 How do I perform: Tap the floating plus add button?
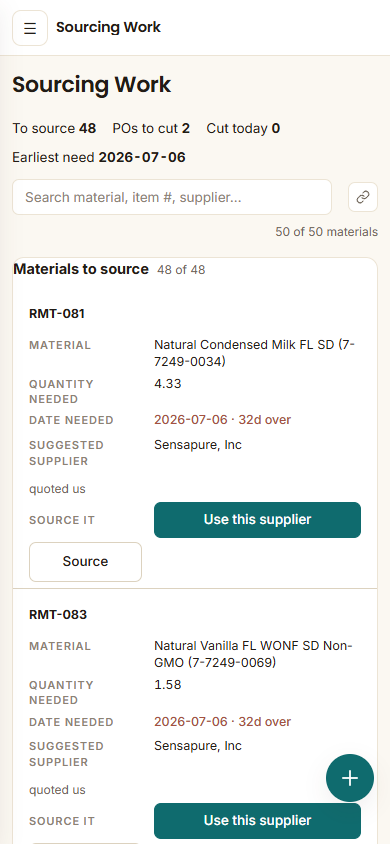(350, 778)
